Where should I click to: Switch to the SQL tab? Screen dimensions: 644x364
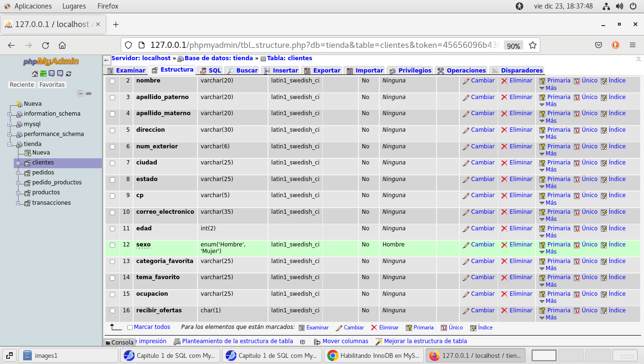click(211, 70)
